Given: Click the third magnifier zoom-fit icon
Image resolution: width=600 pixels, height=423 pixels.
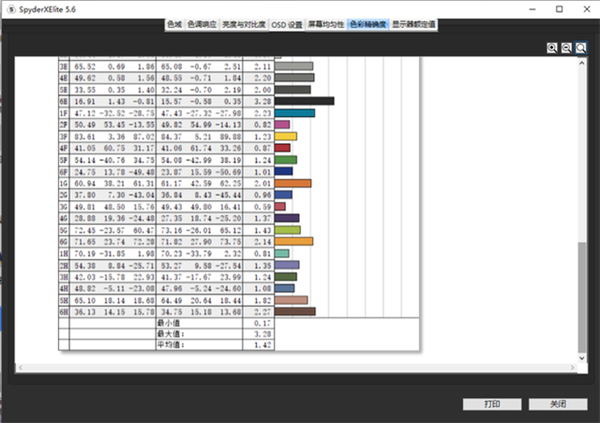Looking at the screenshot, I should (x=581, y=47).
